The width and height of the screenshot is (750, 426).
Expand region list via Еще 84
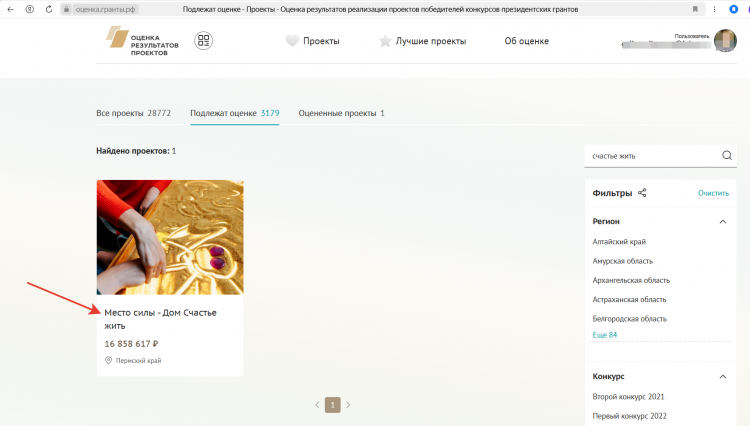603,334
